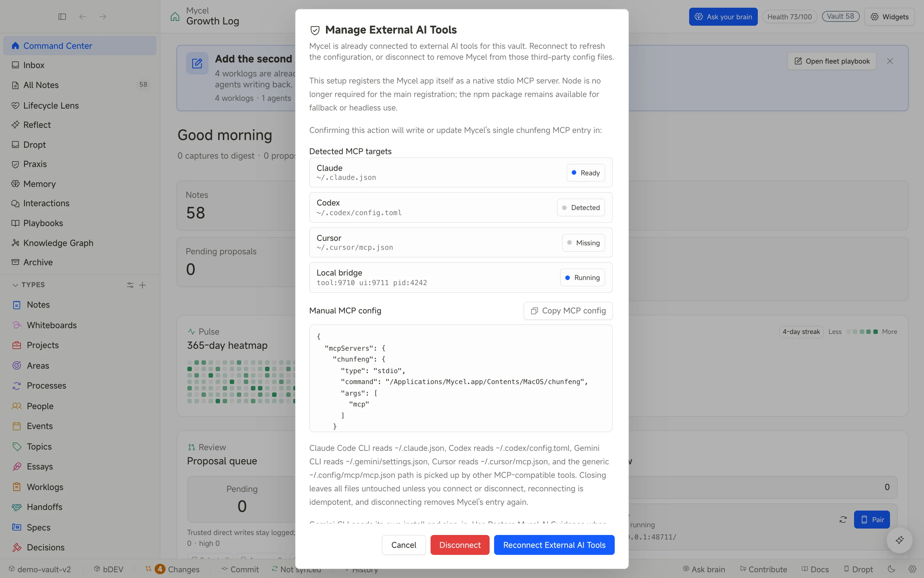Open Playbooks in sidebar
924x578 pixels.
80,223
